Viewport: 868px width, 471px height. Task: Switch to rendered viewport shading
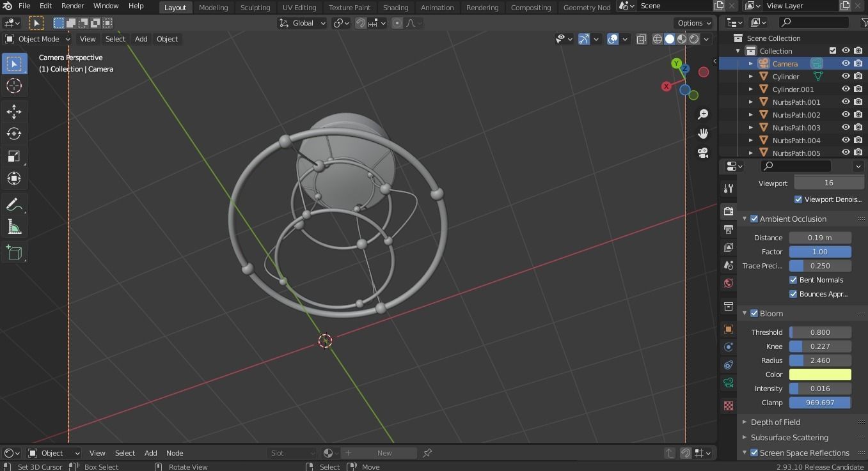point(694,39)
